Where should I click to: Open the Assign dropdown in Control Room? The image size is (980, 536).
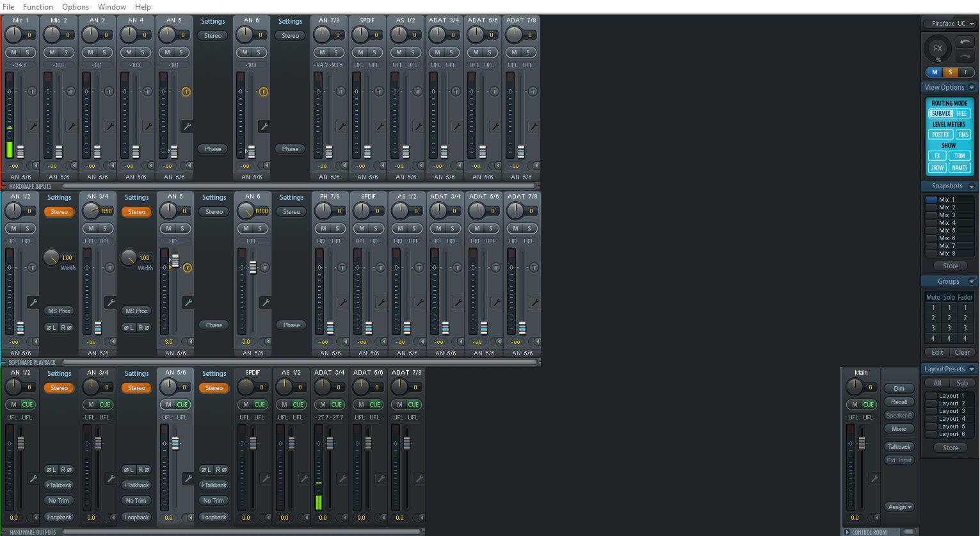click(x=899, y=507)
